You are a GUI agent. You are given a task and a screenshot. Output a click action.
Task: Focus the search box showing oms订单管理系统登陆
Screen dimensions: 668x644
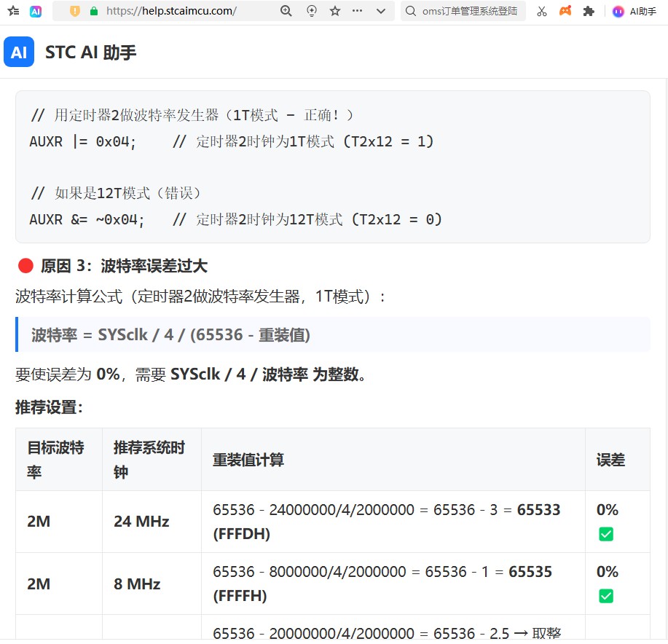pos(463,11)
